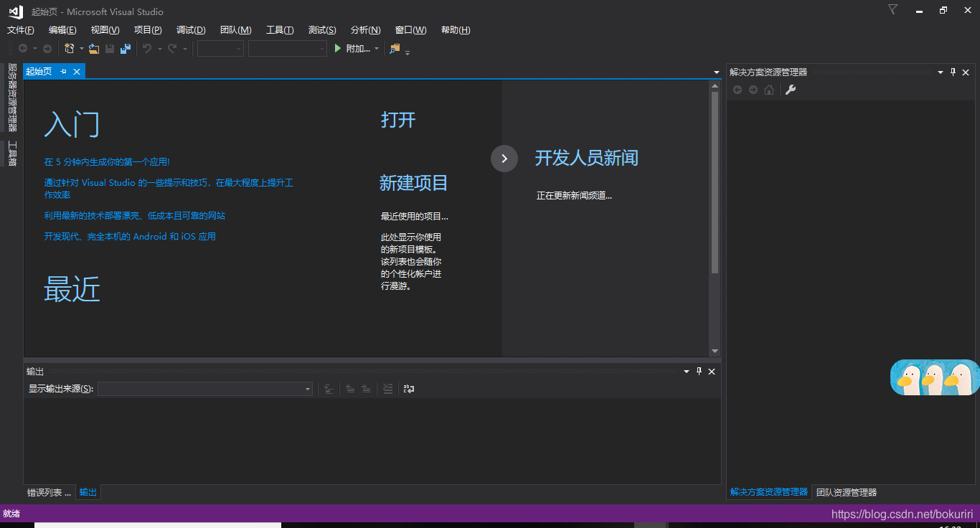Image resolution: width=980 pixels, height=528 pixels.
Task: Click the Navigate Forward toolbar arrow
Action: [x=47, y=49]
